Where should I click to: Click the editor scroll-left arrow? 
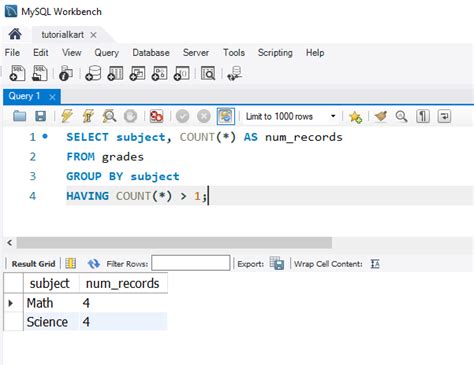click(x=10, y=242)
